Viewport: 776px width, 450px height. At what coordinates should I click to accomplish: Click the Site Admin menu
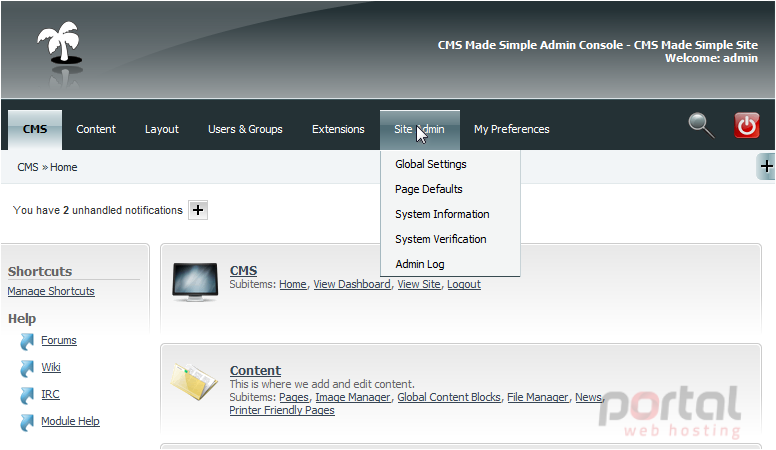click(x=420, y=129)
